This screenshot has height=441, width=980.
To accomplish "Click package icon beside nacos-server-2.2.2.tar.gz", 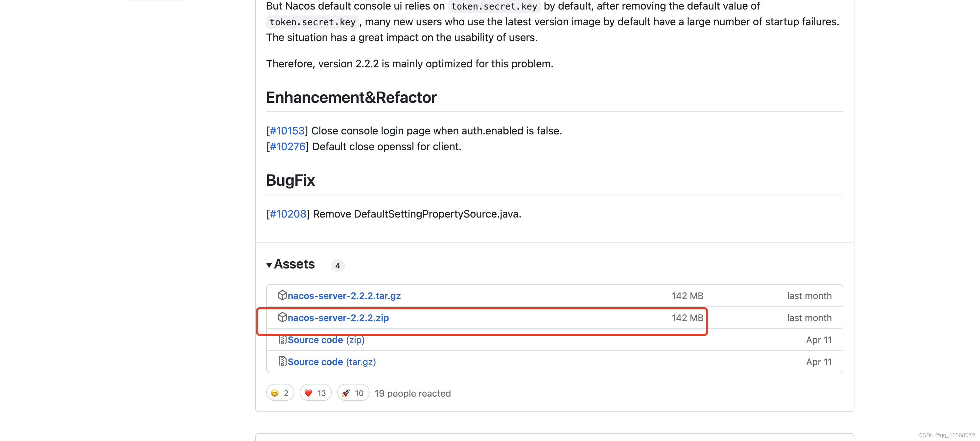I will pos(282,295).
